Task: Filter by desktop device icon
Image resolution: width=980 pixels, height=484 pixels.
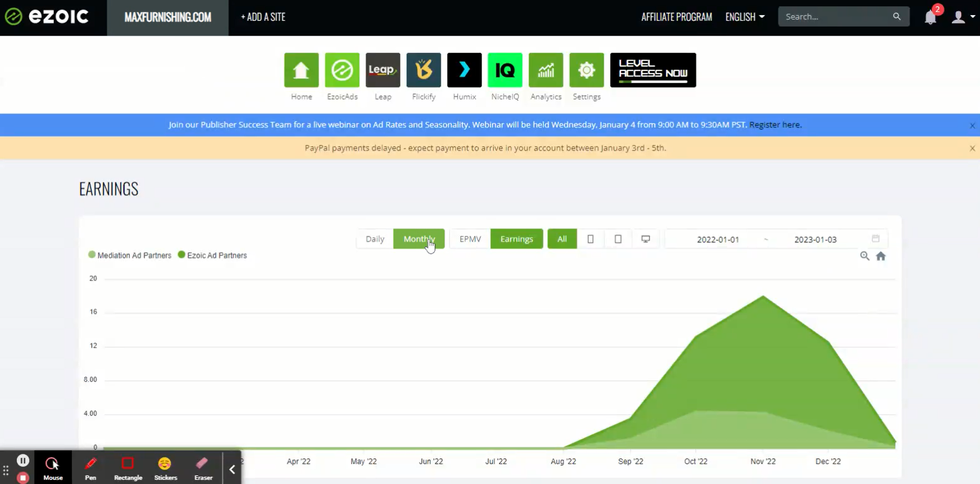Action: click(646, 239)
